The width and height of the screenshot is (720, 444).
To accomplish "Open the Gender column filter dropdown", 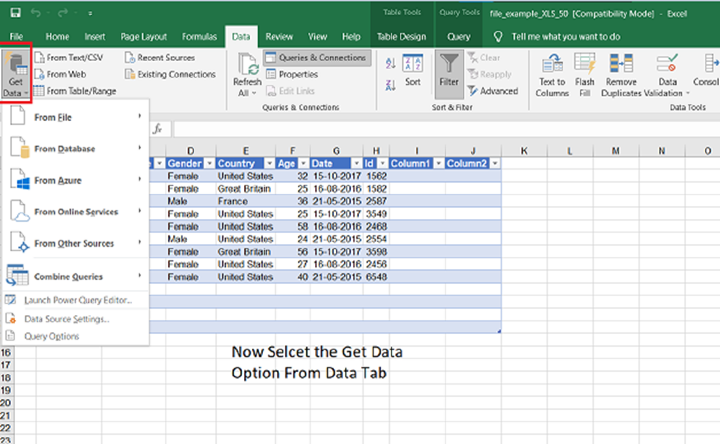I will point(208,163).
